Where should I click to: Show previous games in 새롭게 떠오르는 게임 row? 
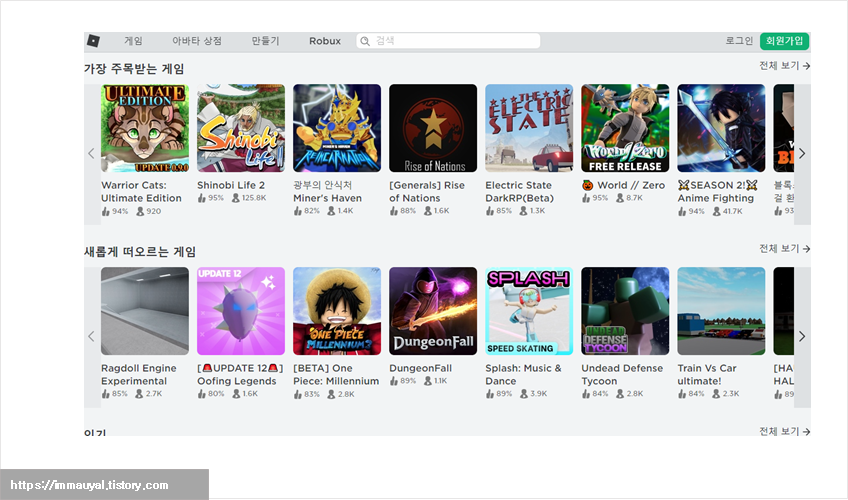click(91, 336)
